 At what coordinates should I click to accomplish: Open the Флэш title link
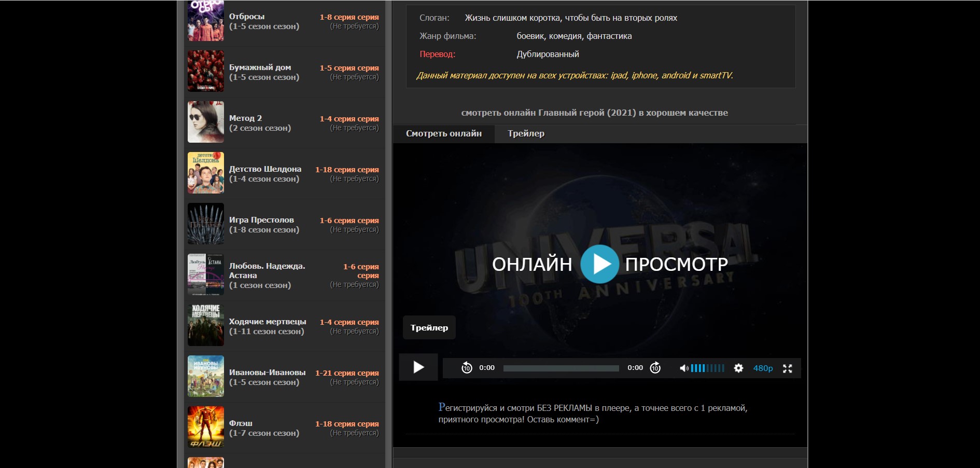tap(241, 423)
